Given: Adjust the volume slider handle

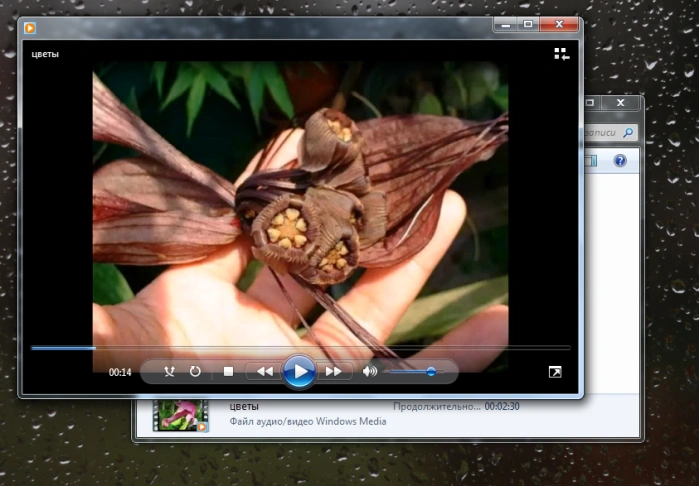Looking at the screenshot, I should [431, 371].
